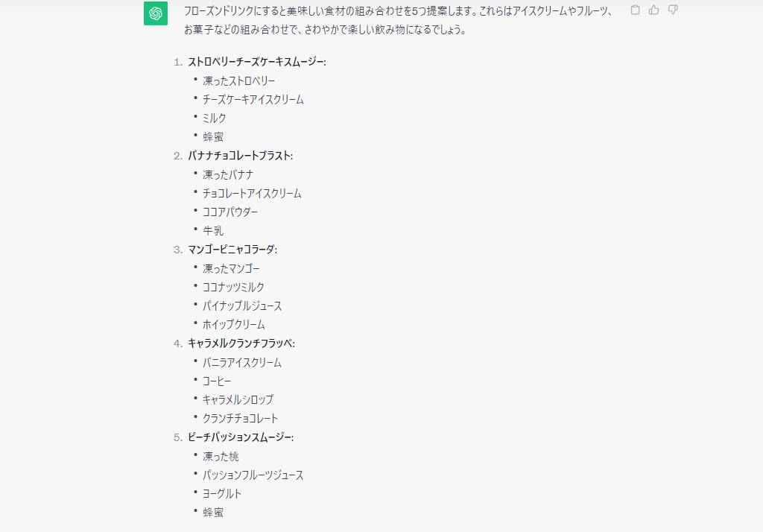763x532 pixels.
Task: Click the パイナップルジュース list item
Action: pyautogui.click(x=242, y=306)
